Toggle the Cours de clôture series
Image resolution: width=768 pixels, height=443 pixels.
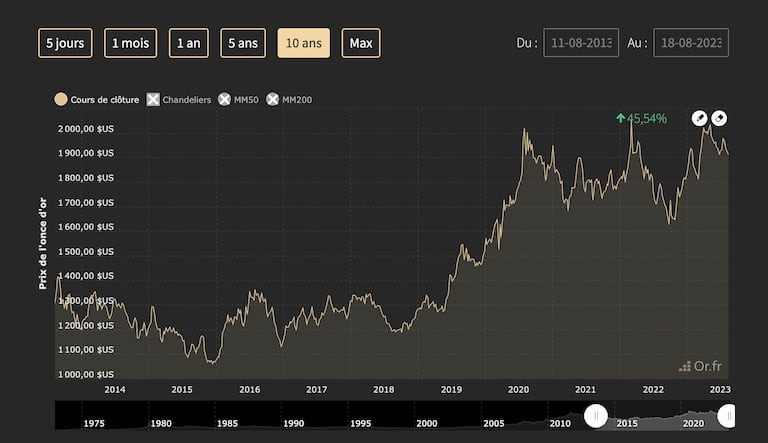pyautogui.click(x=96, y=100)
